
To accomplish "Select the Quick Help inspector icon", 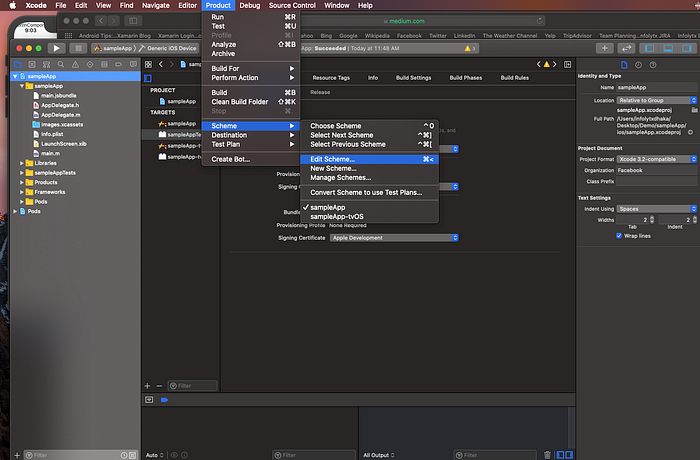I will tap(653, 65).
